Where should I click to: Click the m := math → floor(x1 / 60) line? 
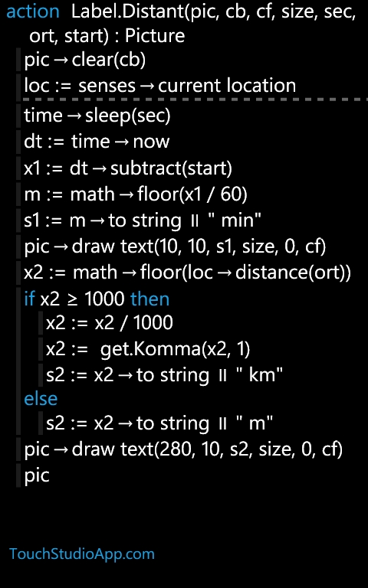(x=136, y=194)
